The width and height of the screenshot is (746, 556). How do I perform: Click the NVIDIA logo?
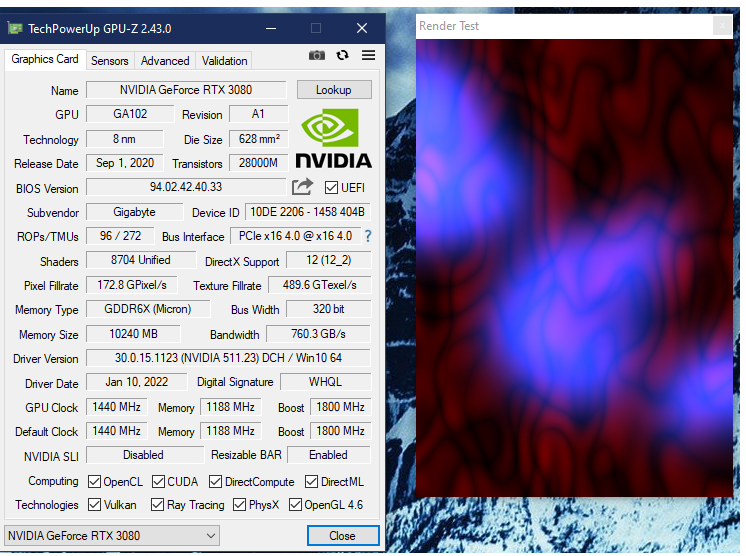[334, 139]
